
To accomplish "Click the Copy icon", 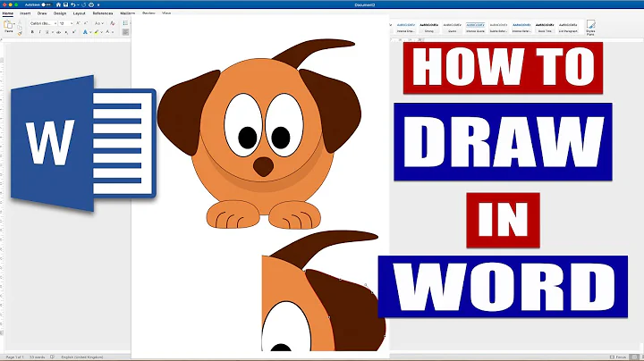I will pyautogui.click(x=20, y=28).
